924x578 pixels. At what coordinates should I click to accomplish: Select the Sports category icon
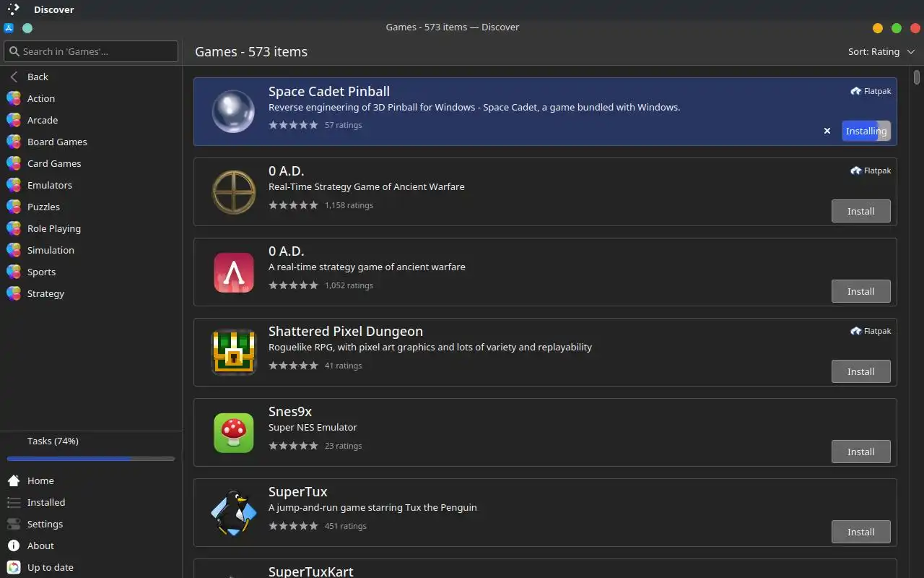tap(14, 272)
